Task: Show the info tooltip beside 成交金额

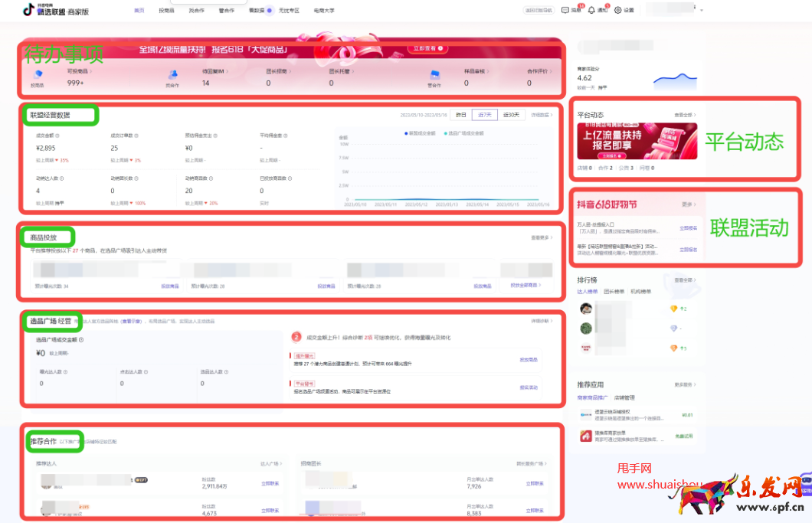Action: coord(57,136)
